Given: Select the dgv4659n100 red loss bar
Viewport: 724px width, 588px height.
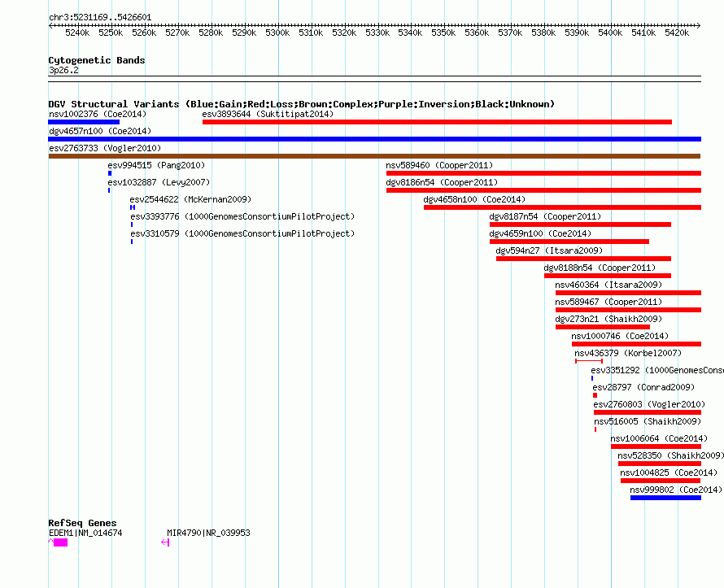Looking at the screenshot, I should (x=569, y=242).
